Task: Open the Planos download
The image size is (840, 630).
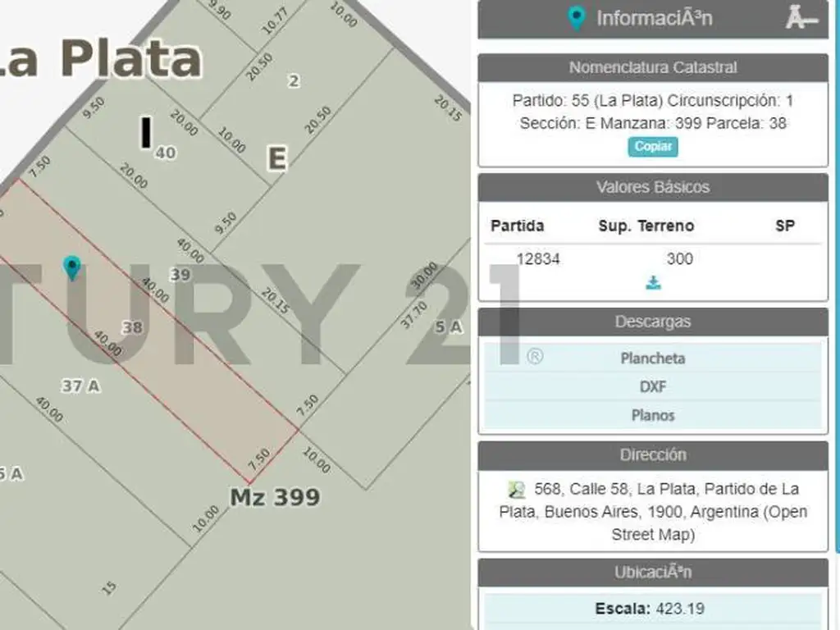Action: [652, 415]
